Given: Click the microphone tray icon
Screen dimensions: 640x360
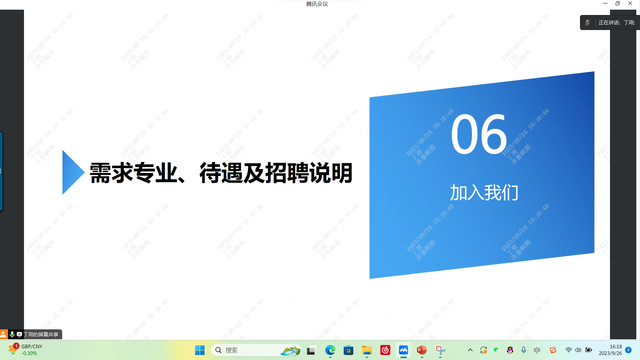Looking at the screenshot, I should click(x=523, y=350).
